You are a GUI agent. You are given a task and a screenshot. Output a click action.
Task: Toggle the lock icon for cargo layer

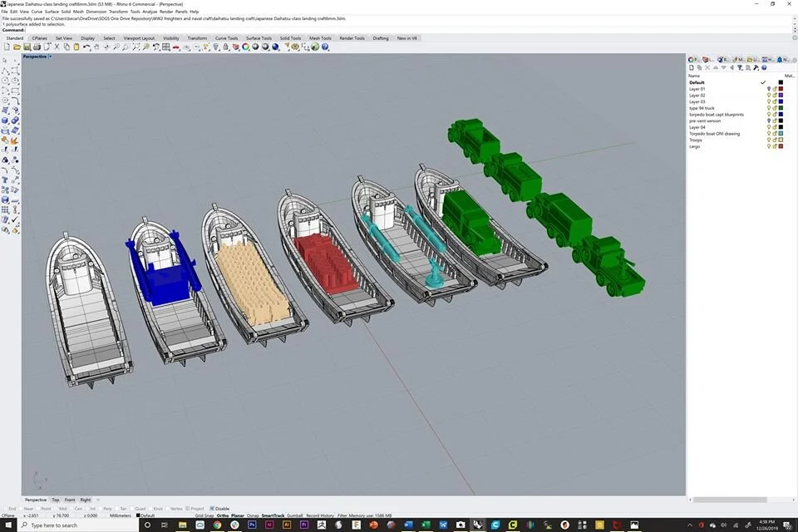tap(775, 146)
